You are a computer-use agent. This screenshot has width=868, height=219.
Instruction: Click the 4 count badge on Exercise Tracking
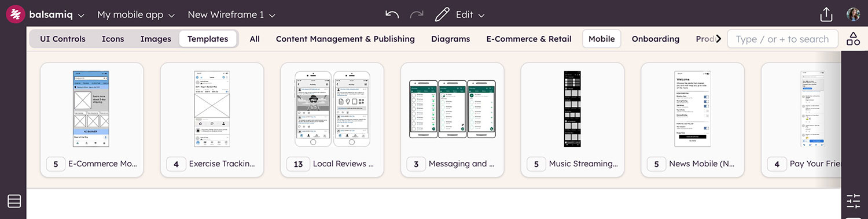coord(176,164)
